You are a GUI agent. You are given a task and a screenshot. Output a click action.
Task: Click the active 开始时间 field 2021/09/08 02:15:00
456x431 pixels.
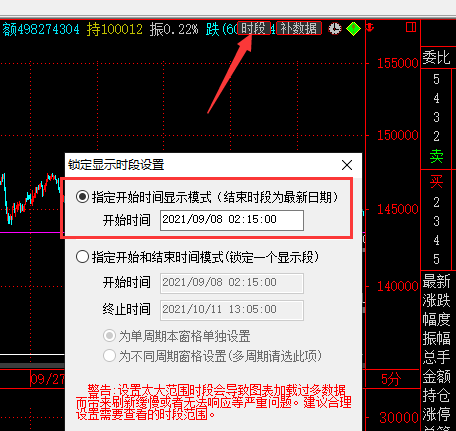point(232,220)
